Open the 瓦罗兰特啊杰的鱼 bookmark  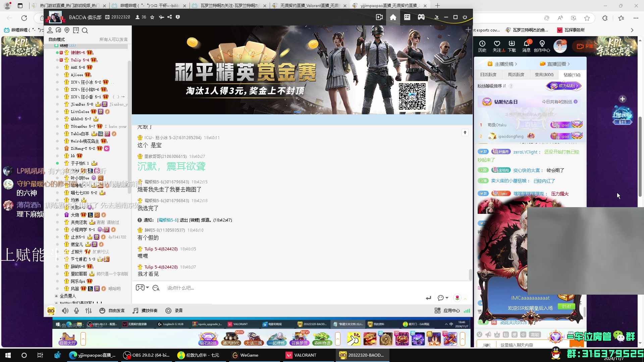click(527, 30)
